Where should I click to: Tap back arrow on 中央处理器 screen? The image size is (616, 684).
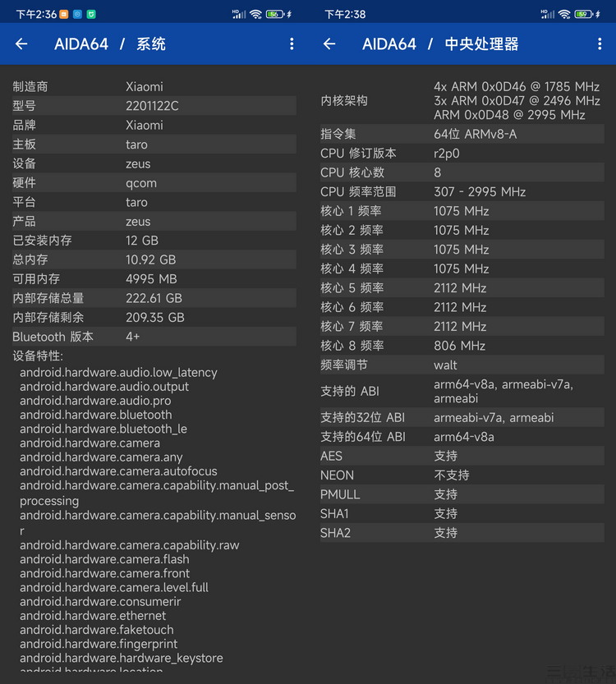pos(329,44)
